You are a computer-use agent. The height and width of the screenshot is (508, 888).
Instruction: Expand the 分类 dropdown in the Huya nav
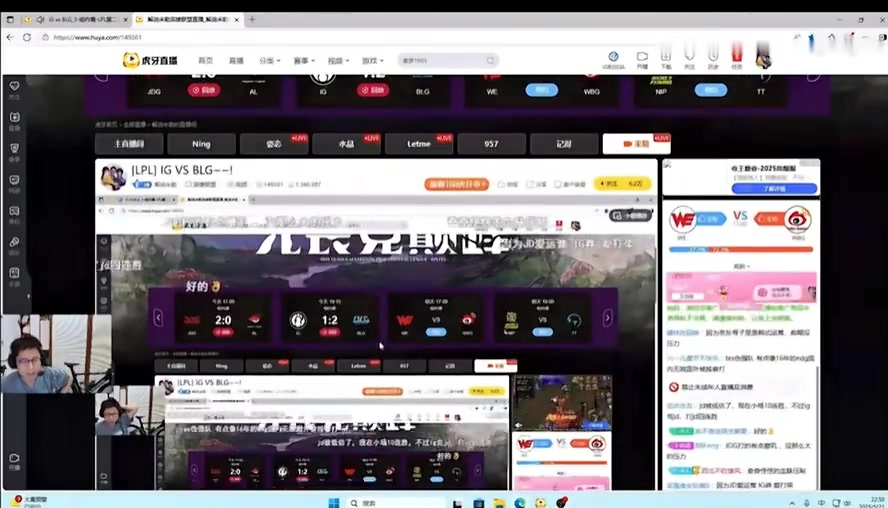[x=269, y=60]
